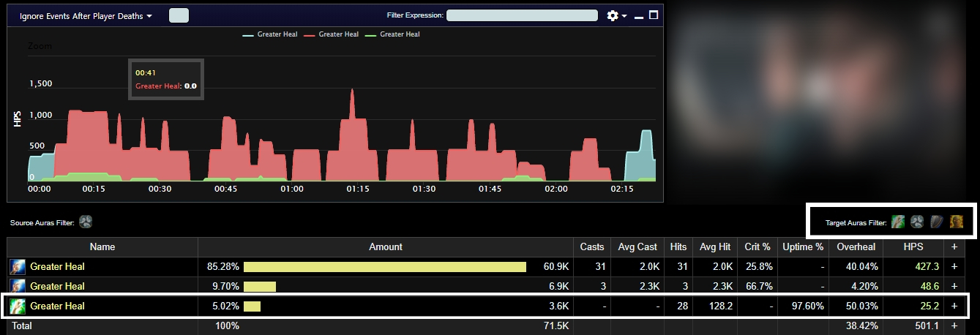Image resolution: width=980 pixels, height=335 pixels.
Task: Click the 40.04% overheal value
Action: pyautogui.click(x=861, y=267)
